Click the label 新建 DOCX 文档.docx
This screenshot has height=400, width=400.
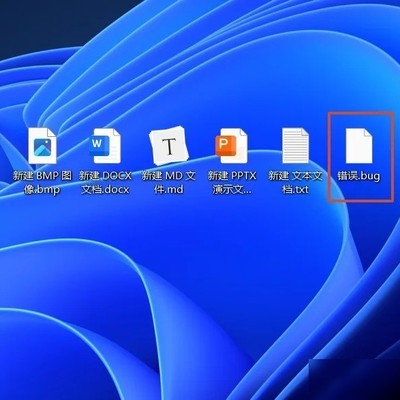click(105, 183)
